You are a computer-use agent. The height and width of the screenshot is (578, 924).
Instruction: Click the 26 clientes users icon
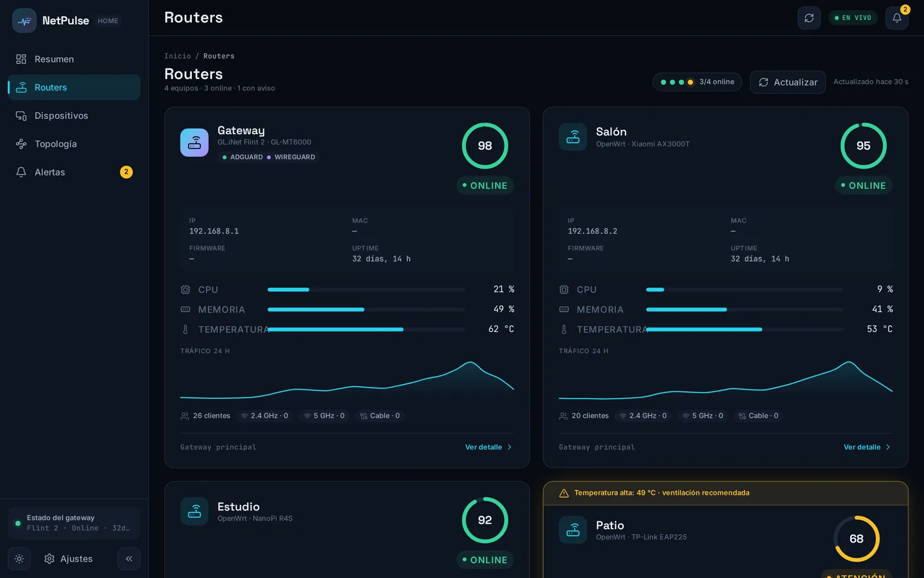click(185, 416)
